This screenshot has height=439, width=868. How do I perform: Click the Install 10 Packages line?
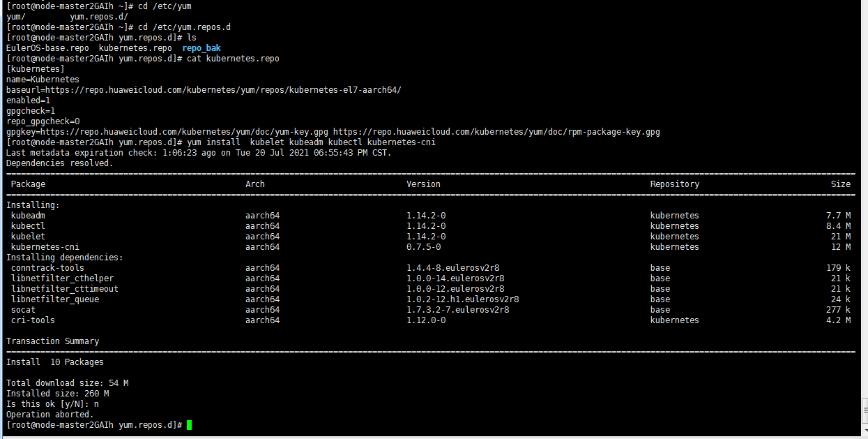[x=55, y=362]
